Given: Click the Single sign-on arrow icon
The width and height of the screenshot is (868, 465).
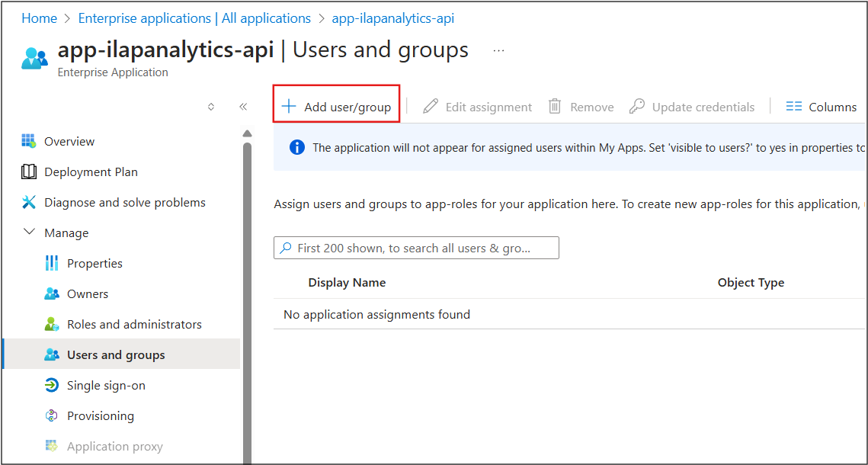Looking at the screenshot, I should click(52, 385).
